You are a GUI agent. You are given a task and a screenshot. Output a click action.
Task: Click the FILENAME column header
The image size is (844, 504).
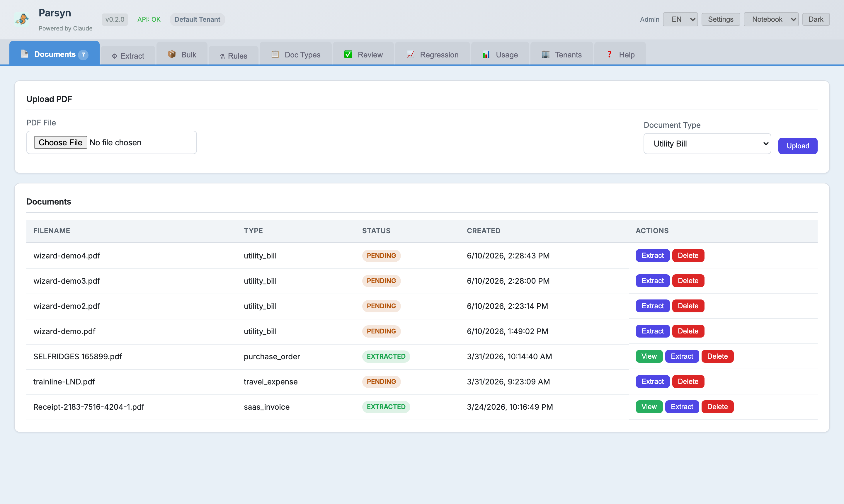pos(52,231)
